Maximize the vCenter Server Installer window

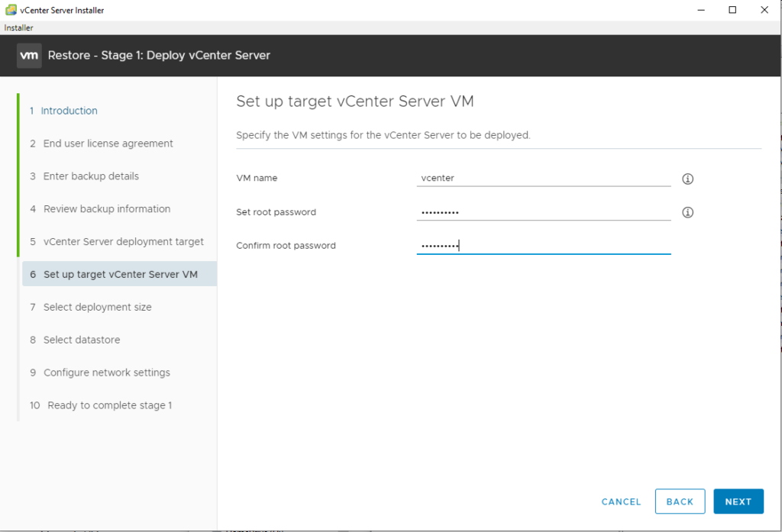732,10
